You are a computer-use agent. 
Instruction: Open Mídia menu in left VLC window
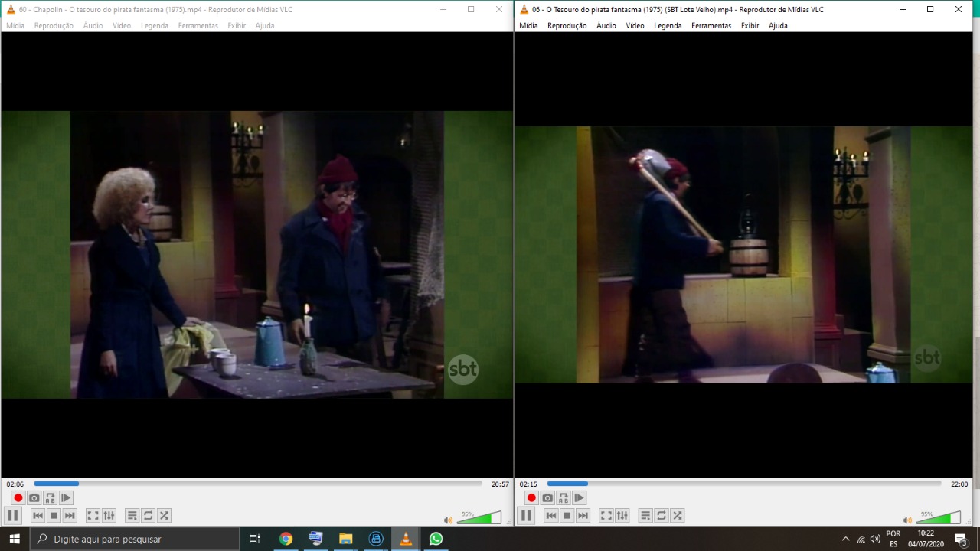15,25
